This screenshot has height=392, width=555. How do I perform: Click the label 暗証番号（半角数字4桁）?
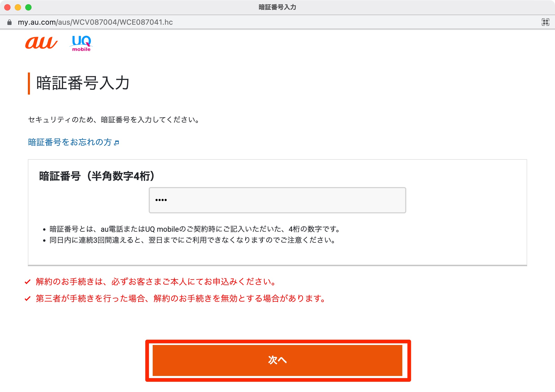[x=97, y=176]
